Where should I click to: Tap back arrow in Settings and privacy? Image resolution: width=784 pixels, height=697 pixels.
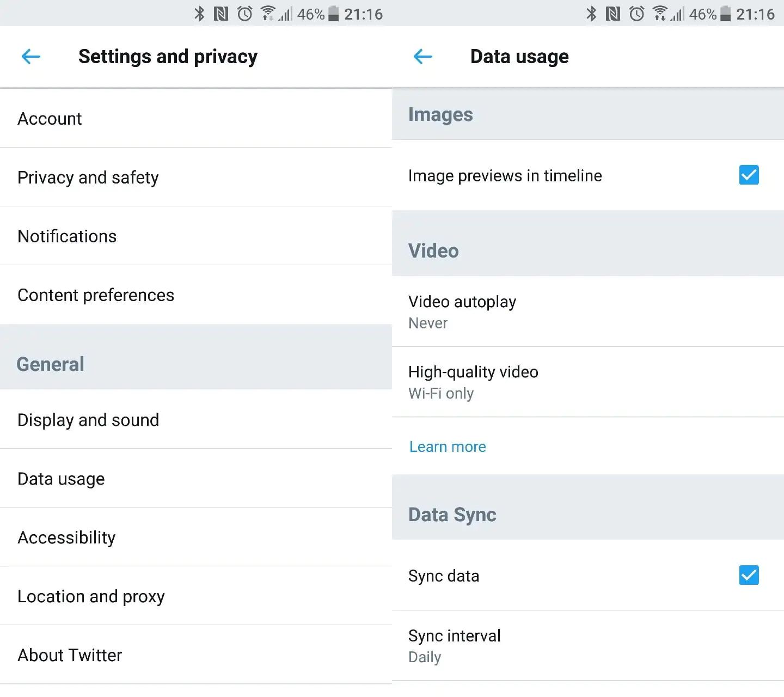pyautogui.click(x=31, y=56)
